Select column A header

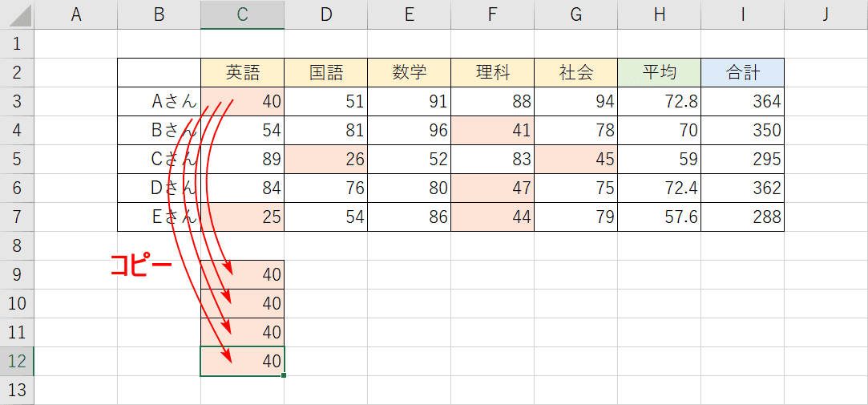click(x=76, y=14)
